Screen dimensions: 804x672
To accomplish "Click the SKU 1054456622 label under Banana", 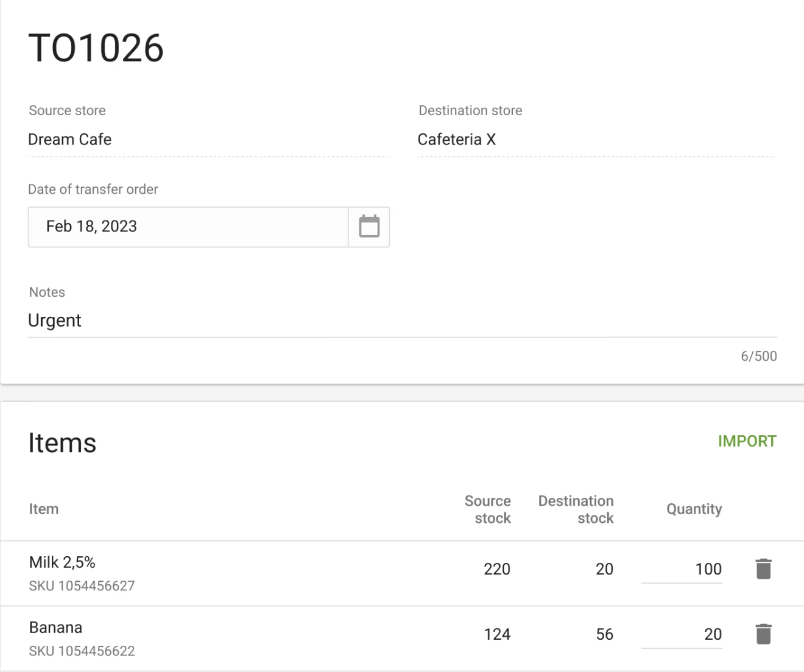I will click(x=82, y=651).
